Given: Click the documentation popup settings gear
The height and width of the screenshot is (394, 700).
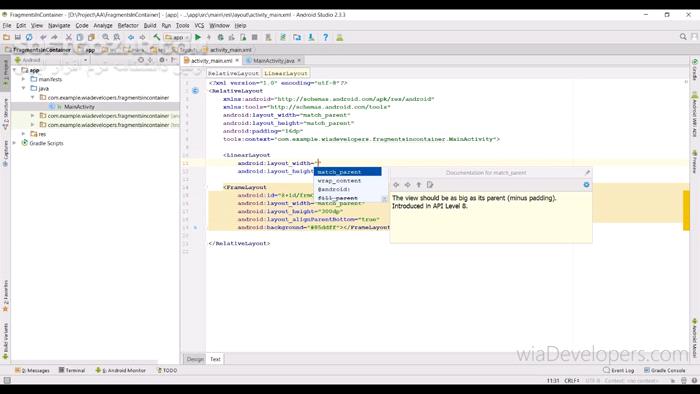Looking at the screenshot, I should pos(586,185).
